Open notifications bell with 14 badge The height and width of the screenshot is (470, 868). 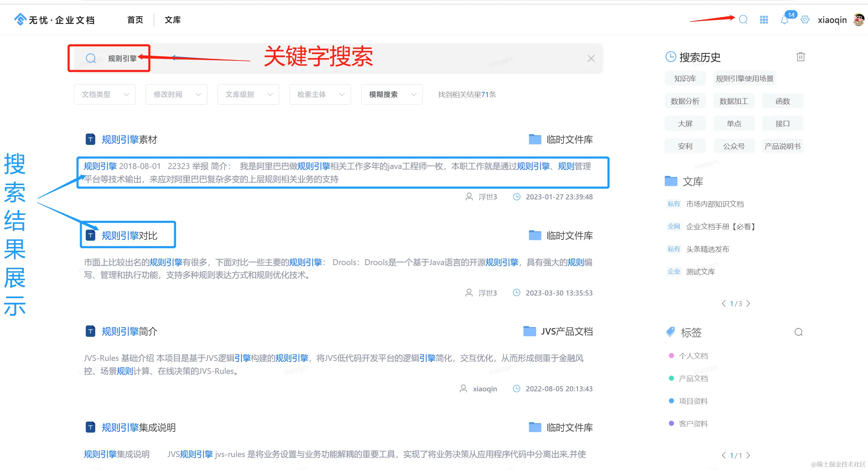point(784,20)
